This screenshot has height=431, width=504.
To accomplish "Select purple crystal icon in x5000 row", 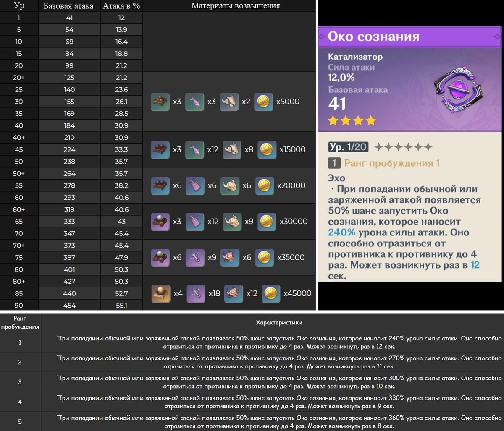I will tap(194, 102).
